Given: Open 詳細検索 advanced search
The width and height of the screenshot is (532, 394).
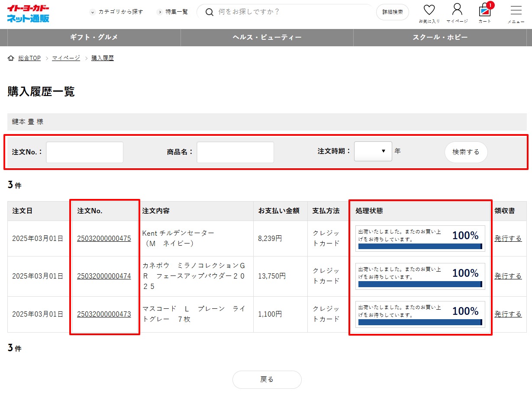Looking at the screenshot, I should click(x=392, y=12).
